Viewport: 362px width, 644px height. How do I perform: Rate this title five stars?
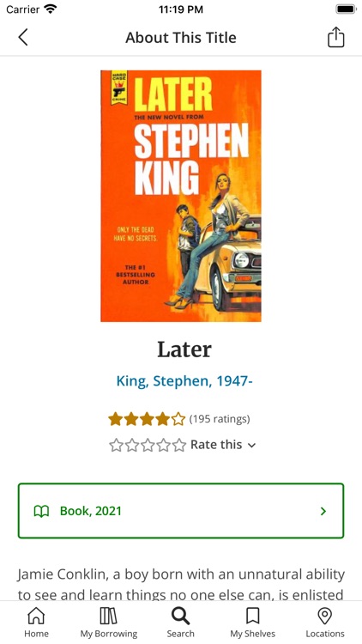point(179,445)
